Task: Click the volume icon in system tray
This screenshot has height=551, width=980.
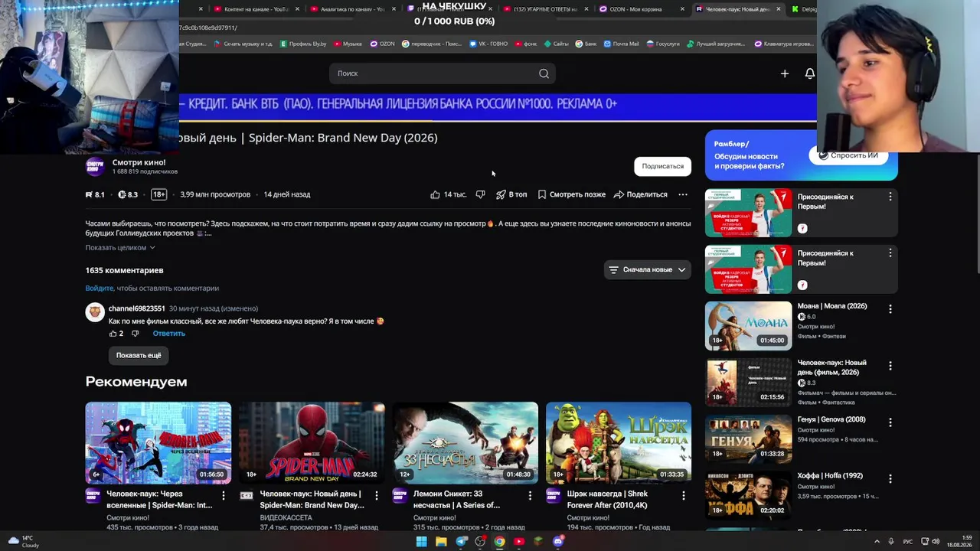Action: tap(936, 542)
